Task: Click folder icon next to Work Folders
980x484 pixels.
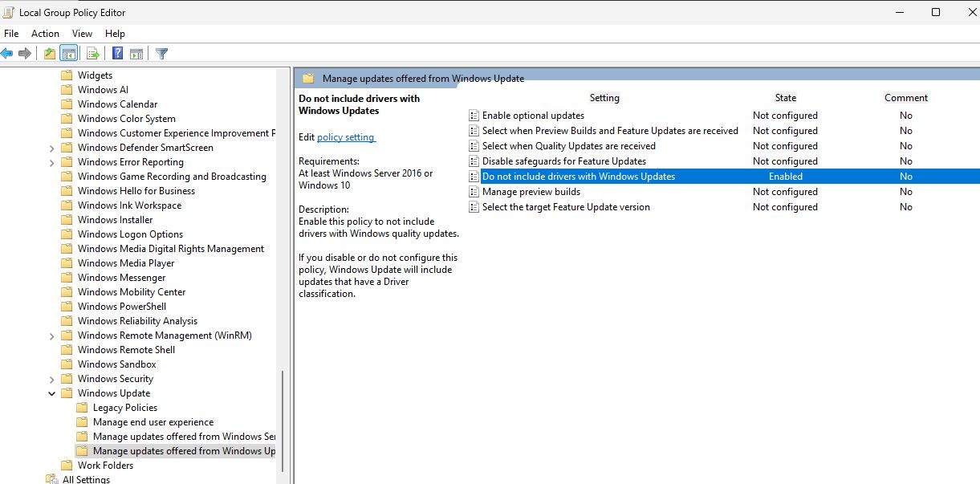Action: click(x=67, y=466)
